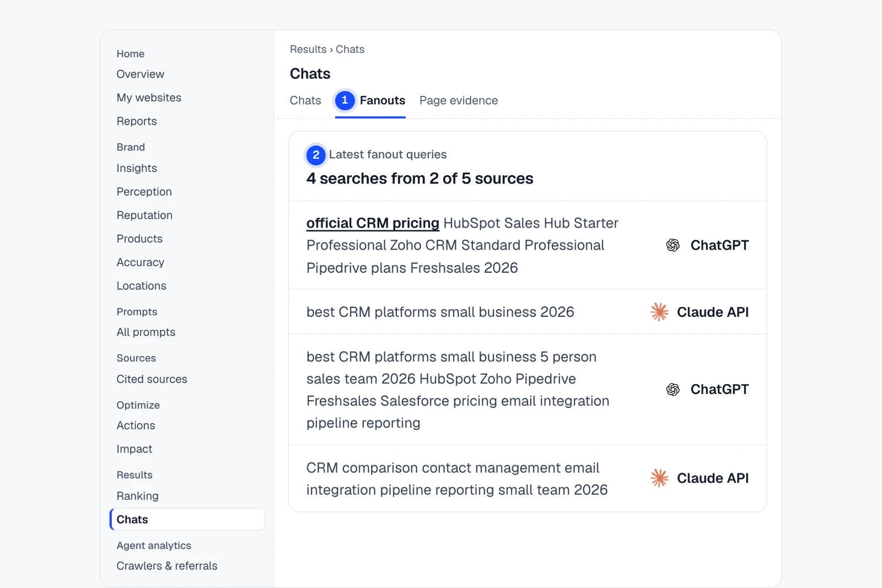Click the ChatGPT logo in the official CRM pricing row

point(673,245)
